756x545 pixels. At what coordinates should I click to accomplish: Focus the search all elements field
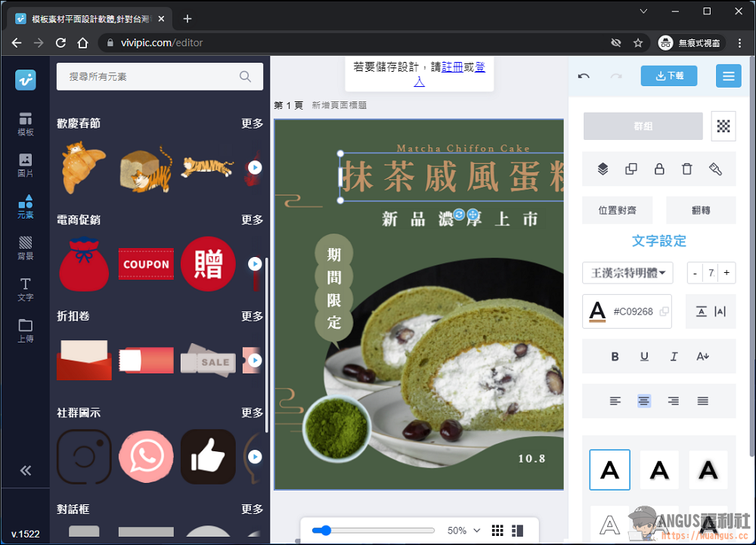click(x=160, y=76)
